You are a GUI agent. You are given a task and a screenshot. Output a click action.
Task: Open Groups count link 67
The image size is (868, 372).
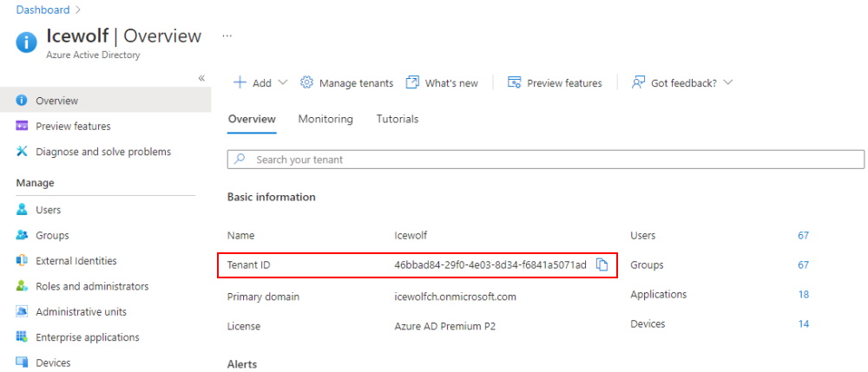tap(803, 264)
